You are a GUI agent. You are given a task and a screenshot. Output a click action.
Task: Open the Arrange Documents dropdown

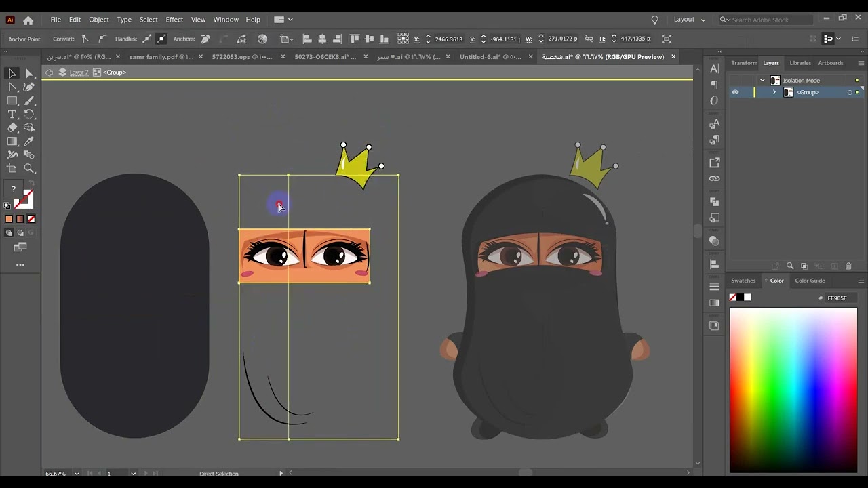[x=283, y=20]
